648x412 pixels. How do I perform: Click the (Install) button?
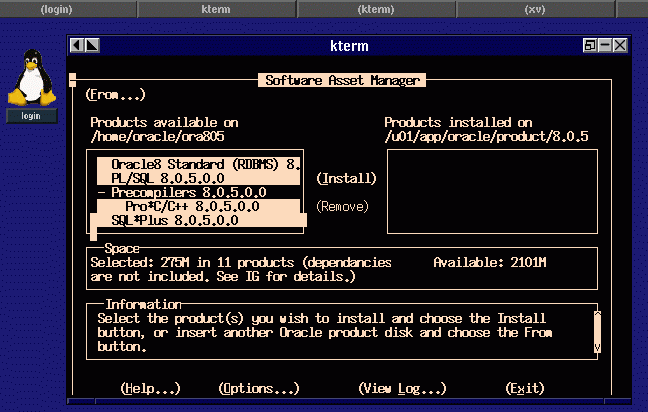346,178
